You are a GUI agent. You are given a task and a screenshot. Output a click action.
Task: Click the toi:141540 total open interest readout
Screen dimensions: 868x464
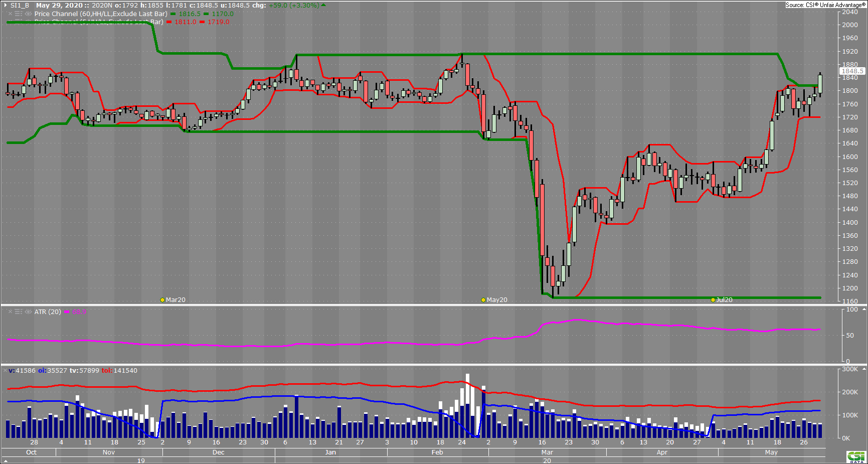(119, 371)
